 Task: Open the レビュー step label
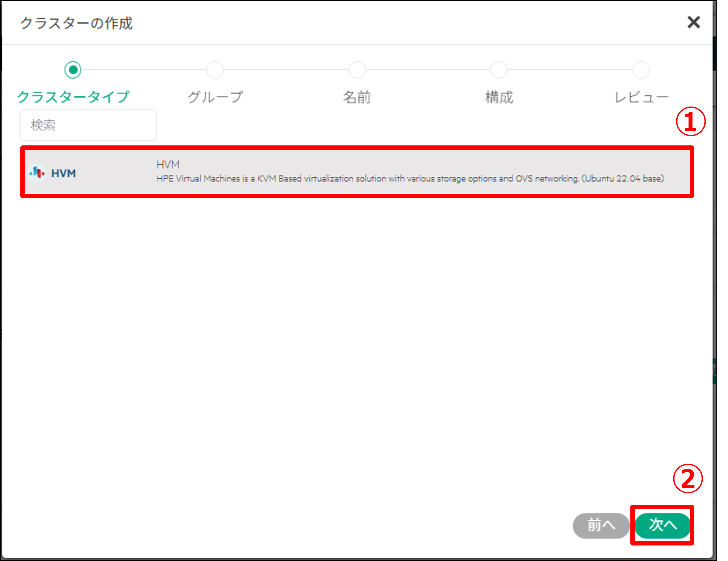click(641, 97)
